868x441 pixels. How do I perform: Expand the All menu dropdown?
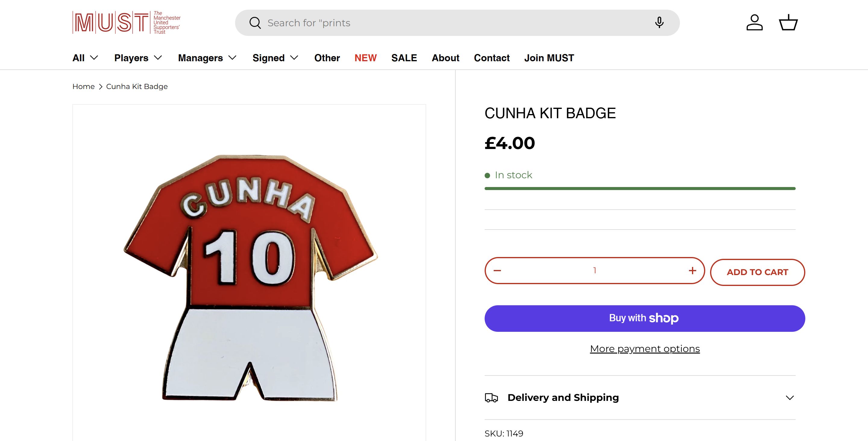[x=85, y=58]
